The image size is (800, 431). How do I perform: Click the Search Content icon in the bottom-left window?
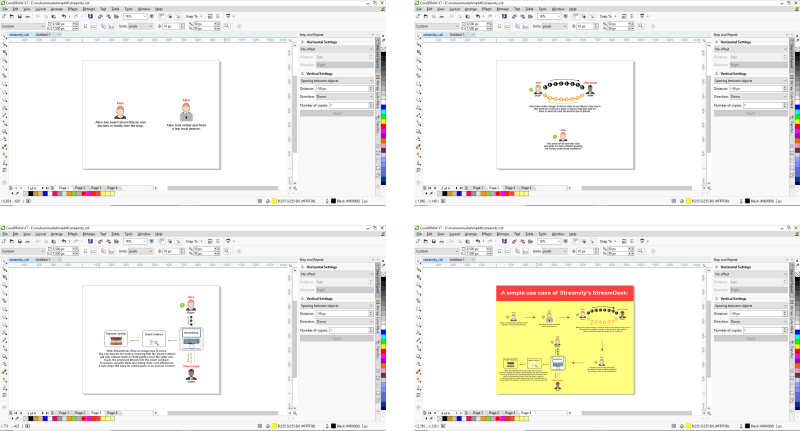coord(90,241)
